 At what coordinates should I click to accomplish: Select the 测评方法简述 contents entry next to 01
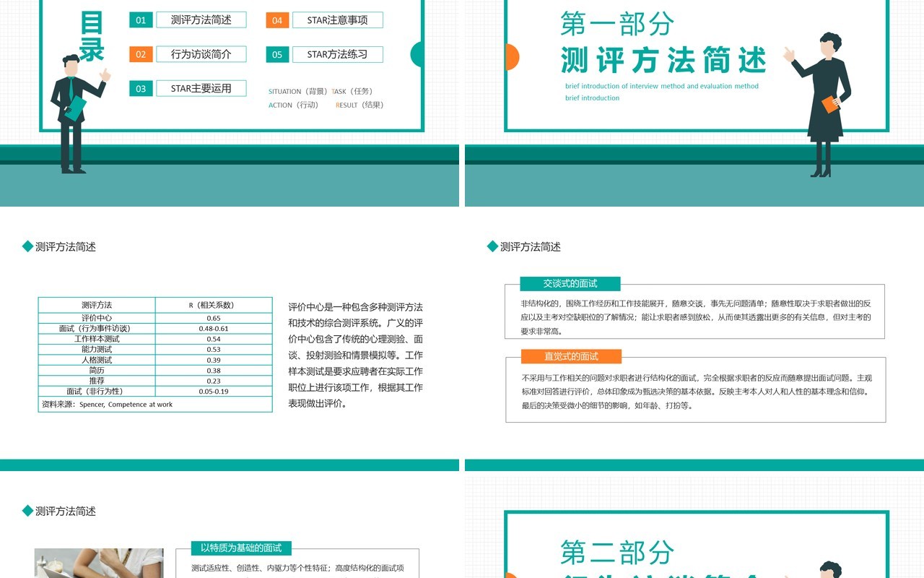pyautogui.click(x=201, y=20)
